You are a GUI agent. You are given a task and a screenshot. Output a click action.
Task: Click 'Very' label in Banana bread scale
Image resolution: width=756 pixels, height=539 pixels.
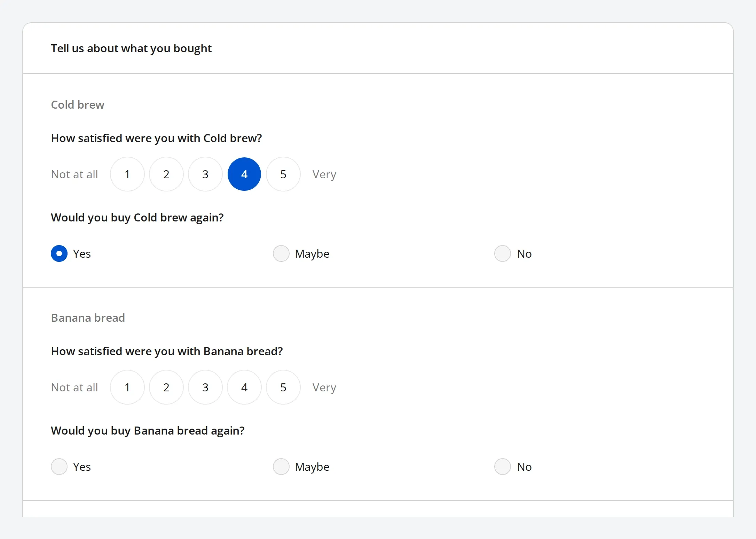[324, 388]
